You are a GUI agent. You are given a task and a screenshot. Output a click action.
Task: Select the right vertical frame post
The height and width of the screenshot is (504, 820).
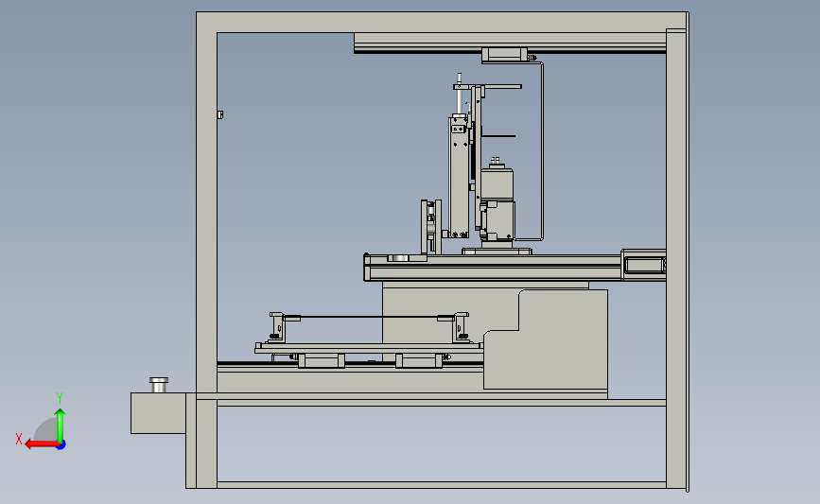pyautogui.click(x=676, y=259)
